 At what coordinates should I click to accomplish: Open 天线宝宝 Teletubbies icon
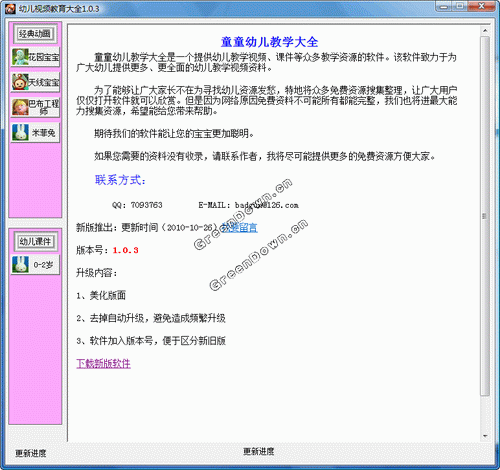tap(20, 82)
